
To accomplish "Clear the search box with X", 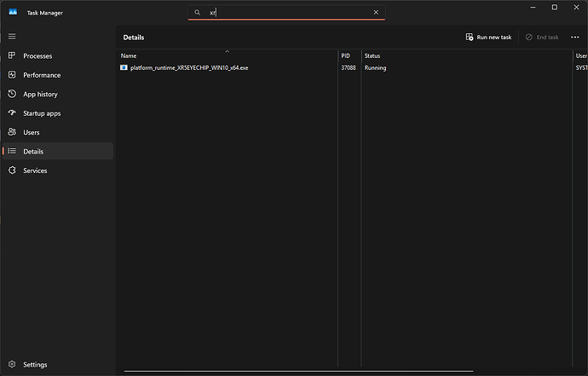I will click(376, 13).
